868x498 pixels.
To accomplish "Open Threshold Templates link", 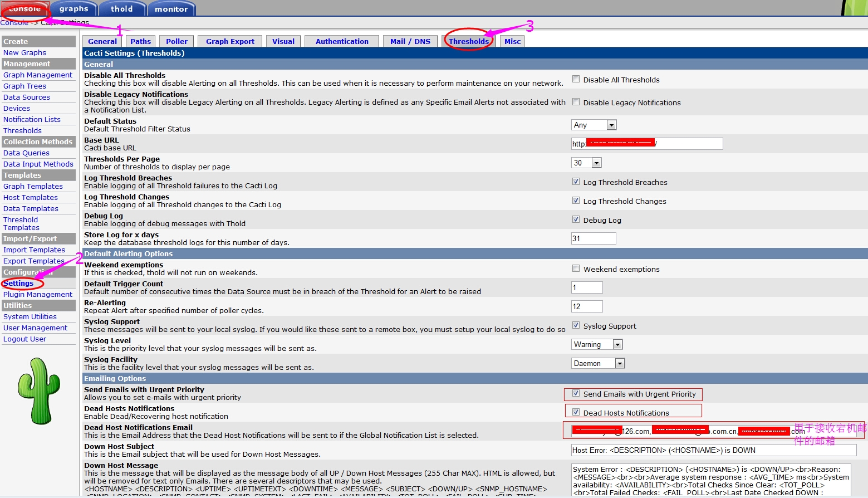I will 21,223.
